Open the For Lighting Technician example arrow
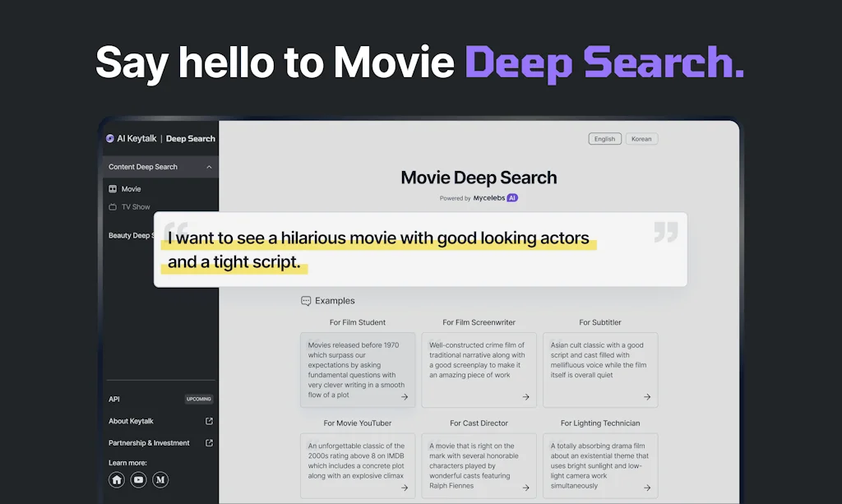Viewport: 842px width, 504px height. pyautogui.click(x=647, y=488)
